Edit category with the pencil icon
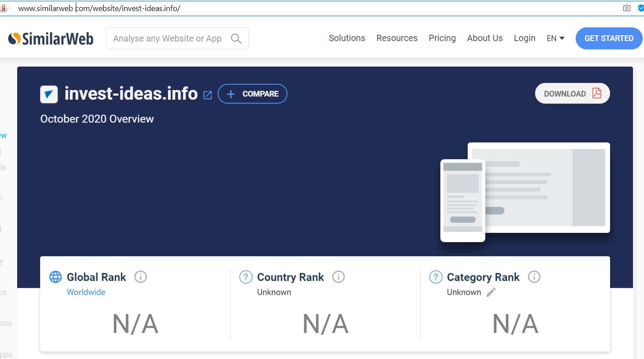 click(491, 292)
